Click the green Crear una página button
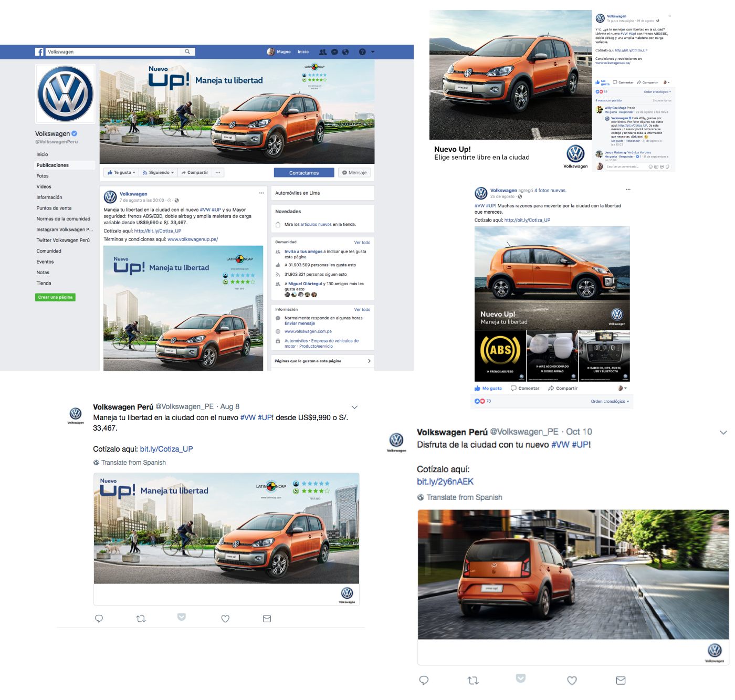Image resolution: width=735 pixels, height=700 pixels. coord(55,297)
